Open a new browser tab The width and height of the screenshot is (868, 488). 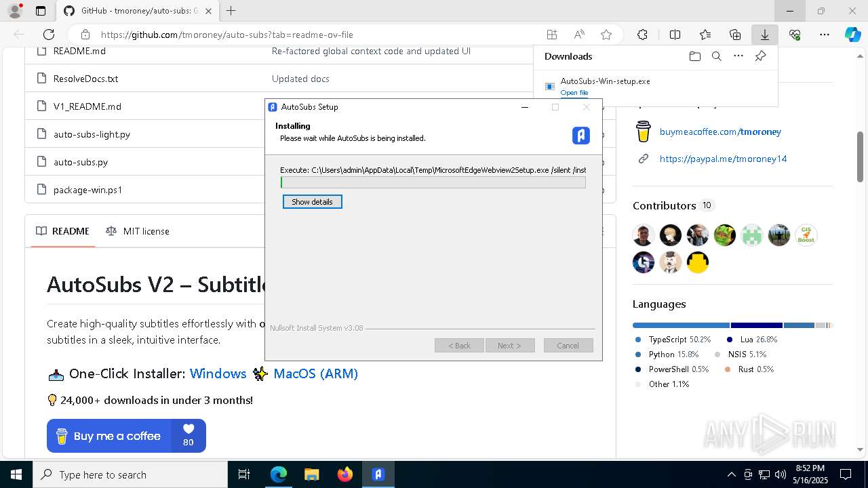231,11
